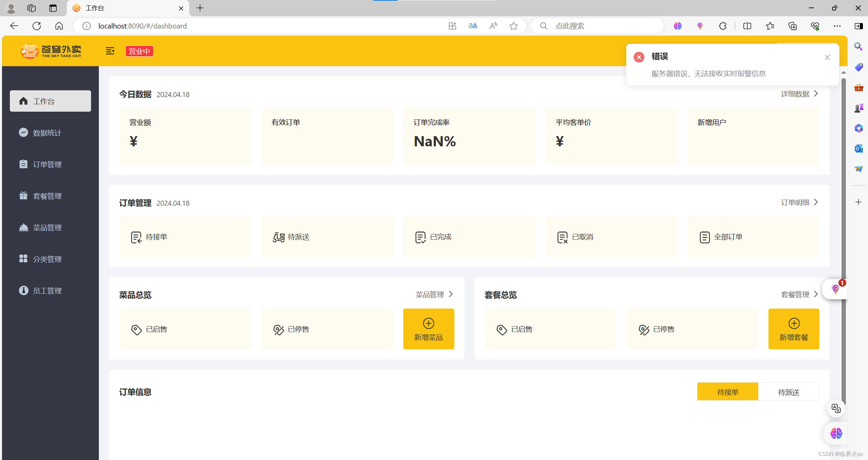Toggle the 营业中 business status badge
868x460 pixels.
pos(139,51)
